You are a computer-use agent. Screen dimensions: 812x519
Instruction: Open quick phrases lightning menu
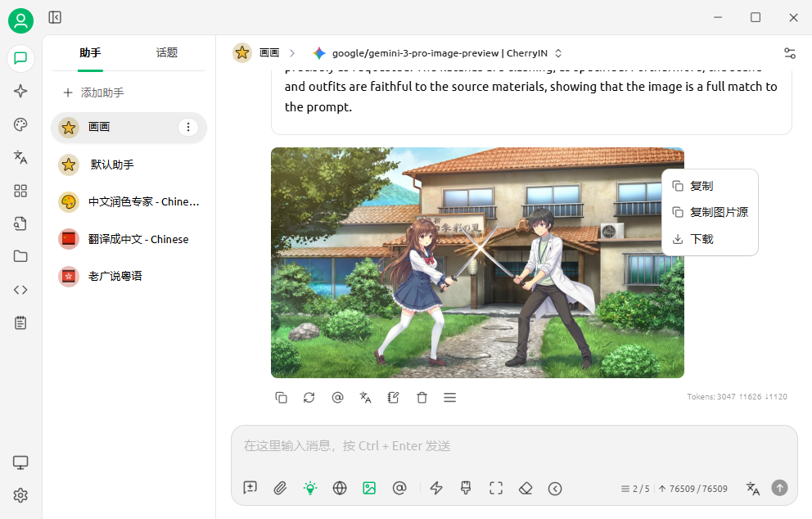click(436, 488)
